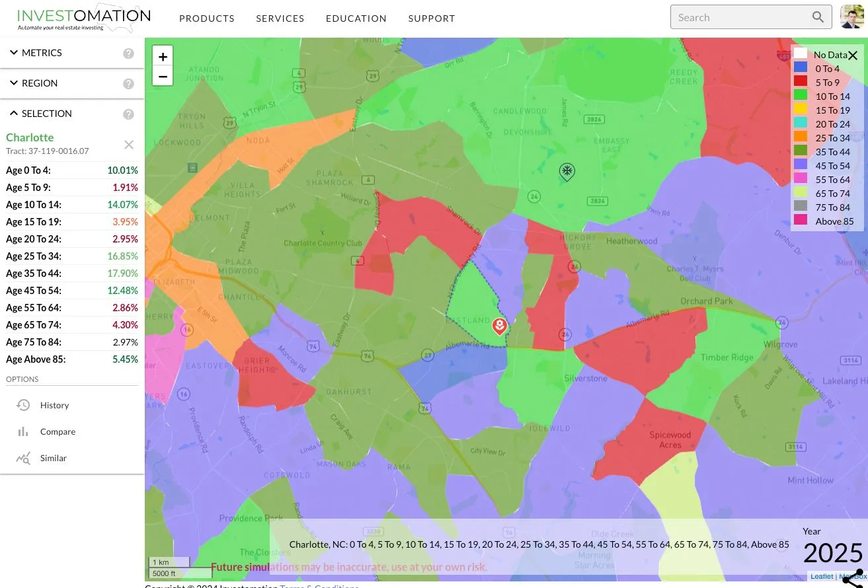Select the Age 45 To 54 row

[x=72, y=291]
